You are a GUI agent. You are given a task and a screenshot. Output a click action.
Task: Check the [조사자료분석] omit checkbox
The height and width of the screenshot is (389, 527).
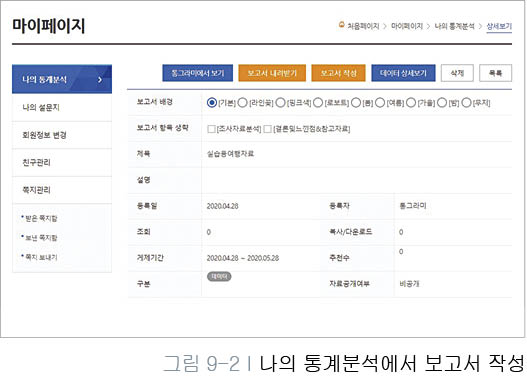tap(211, 129)
